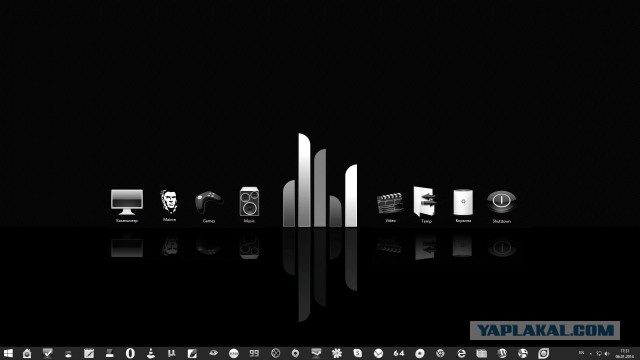
Task: Open the taskbar clock and date
Action: point(625,353)
